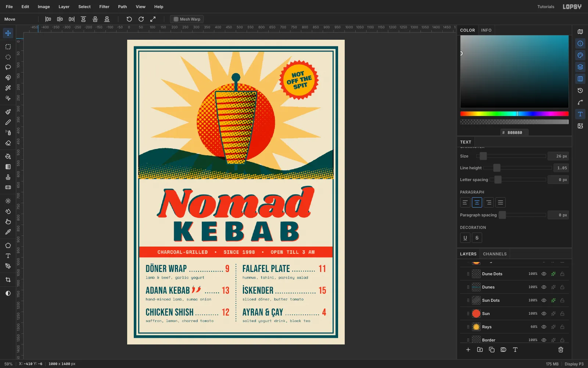Screen dimensions: 588x368
Task: Click Align Horizontal Centers icon
Action: (x=60, y=19)
